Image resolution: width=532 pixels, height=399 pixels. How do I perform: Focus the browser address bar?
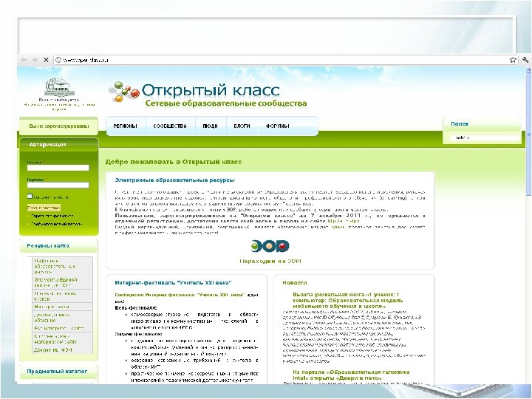point(286,60)
